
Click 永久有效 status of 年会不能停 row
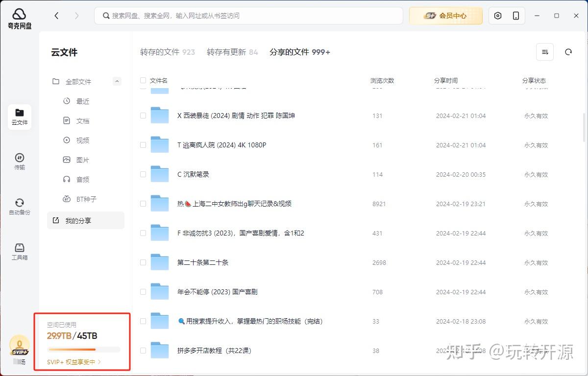(x=536, y=292)
